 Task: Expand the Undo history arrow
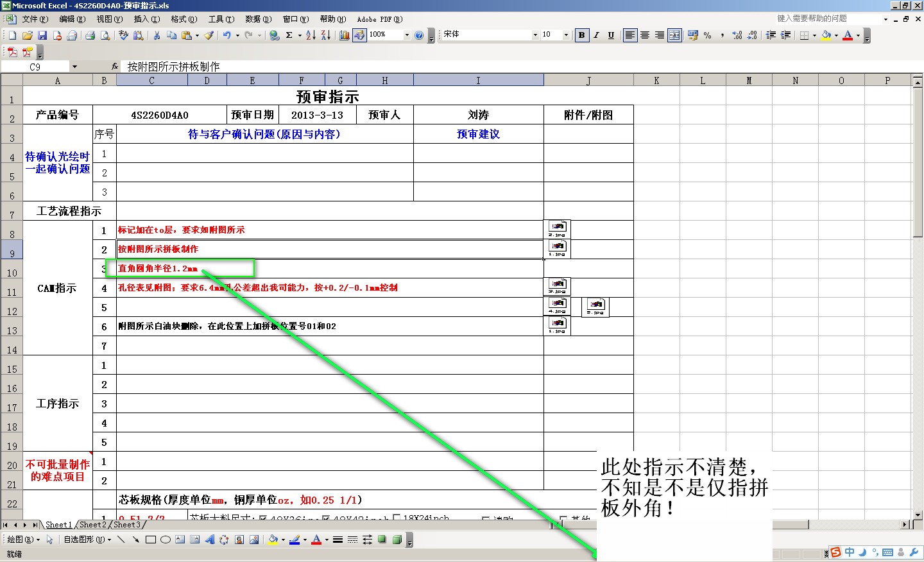(x=237, y=35)
